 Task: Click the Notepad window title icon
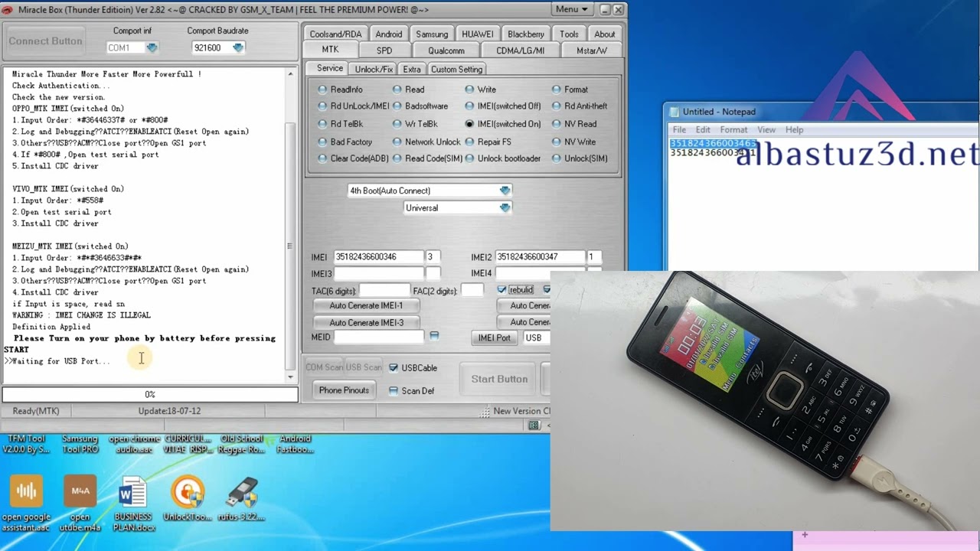(673, 112)
